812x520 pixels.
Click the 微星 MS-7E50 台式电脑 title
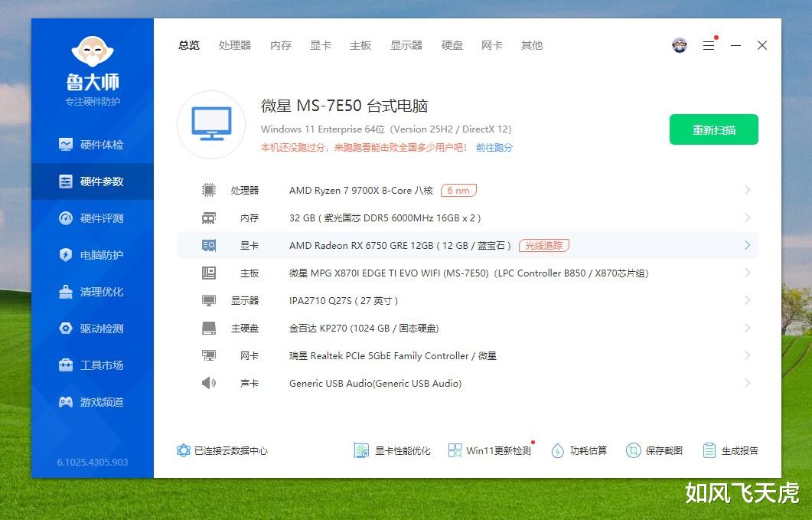pos(344,106)
